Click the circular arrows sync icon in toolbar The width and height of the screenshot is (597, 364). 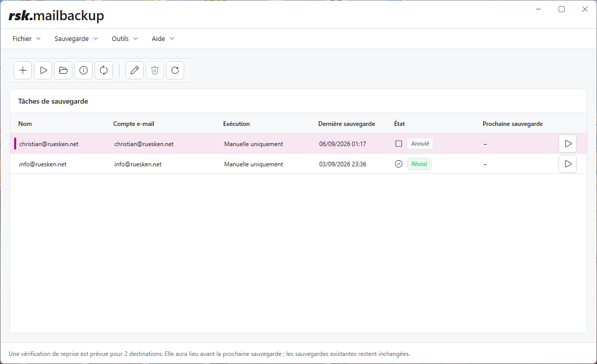104,70
